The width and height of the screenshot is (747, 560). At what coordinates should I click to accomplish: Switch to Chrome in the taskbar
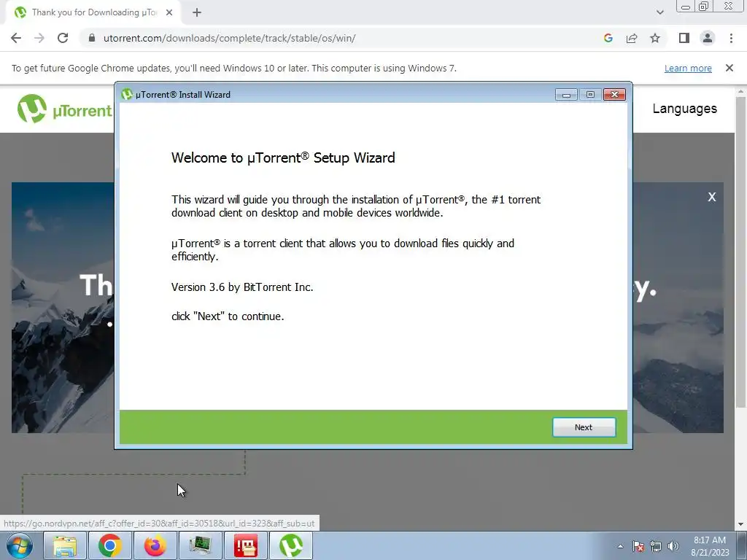(x=110, y=545)
